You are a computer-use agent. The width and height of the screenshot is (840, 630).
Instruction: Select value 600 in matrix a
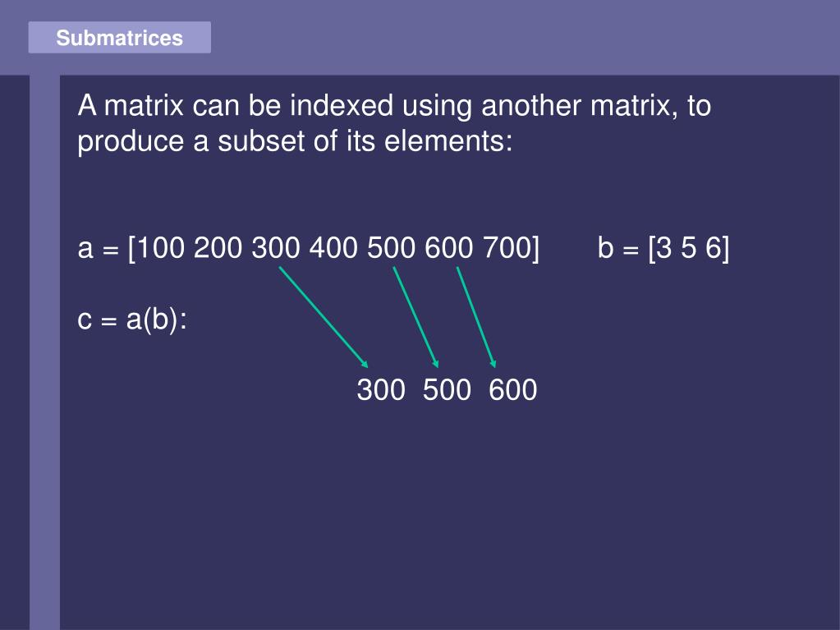449,248
